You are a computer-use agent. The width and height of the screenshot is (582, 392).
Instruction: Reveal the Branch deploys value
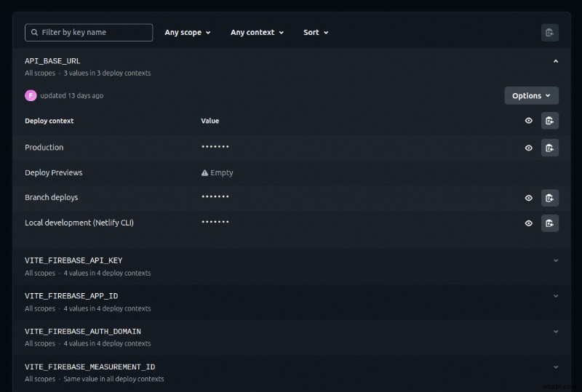point(529,198)
